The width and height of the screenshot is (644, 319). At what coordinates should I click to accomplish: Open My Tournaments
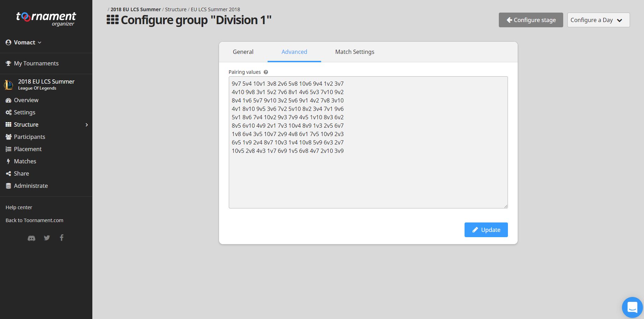coord(36,63)
